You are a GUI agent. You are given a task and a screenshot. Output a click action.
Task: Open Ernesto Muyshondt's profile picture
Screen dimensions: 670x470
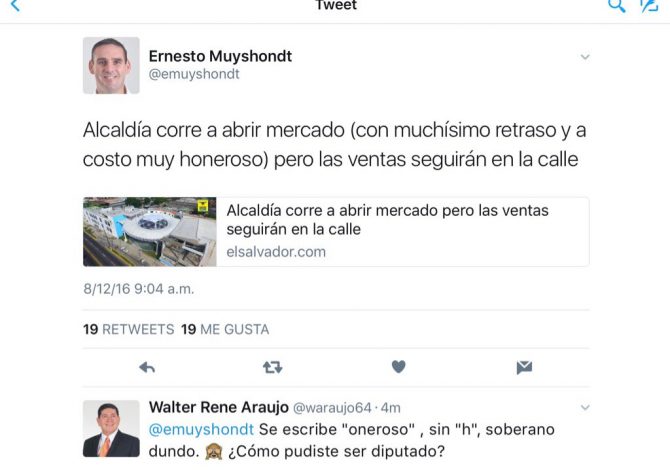[x=111, y=65]
